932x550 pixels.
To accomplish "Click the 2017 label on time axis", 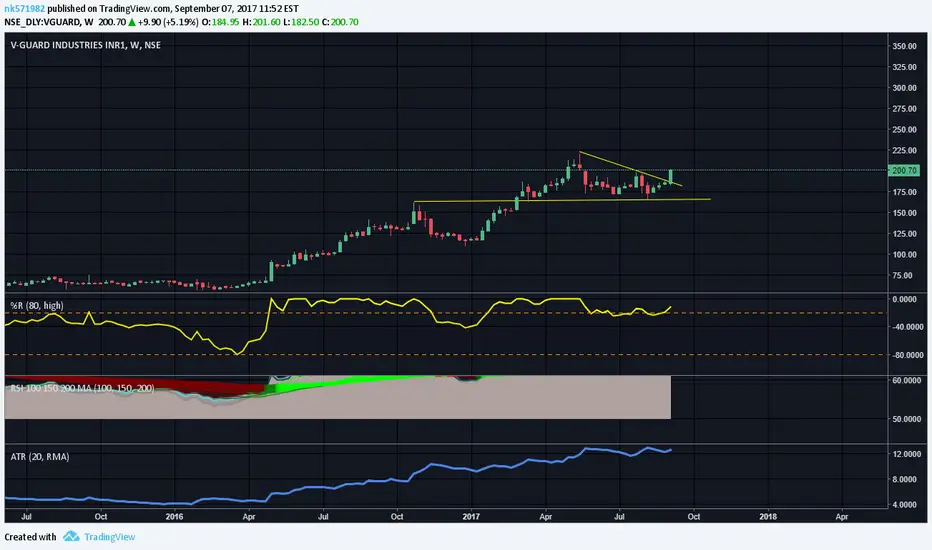I will [x=471, y=517].
